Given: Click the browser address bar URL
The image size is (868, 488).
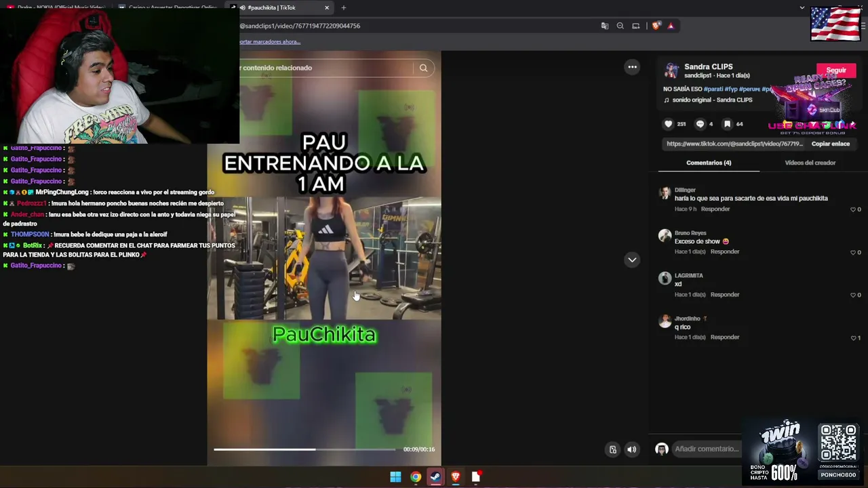Looking at the screenshot, I should [300, 26].
